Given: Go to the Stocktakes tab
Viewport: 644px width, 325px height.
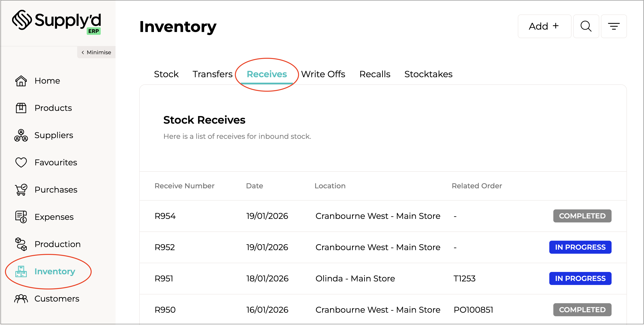Looking at the screenshot, I should 428,74.
